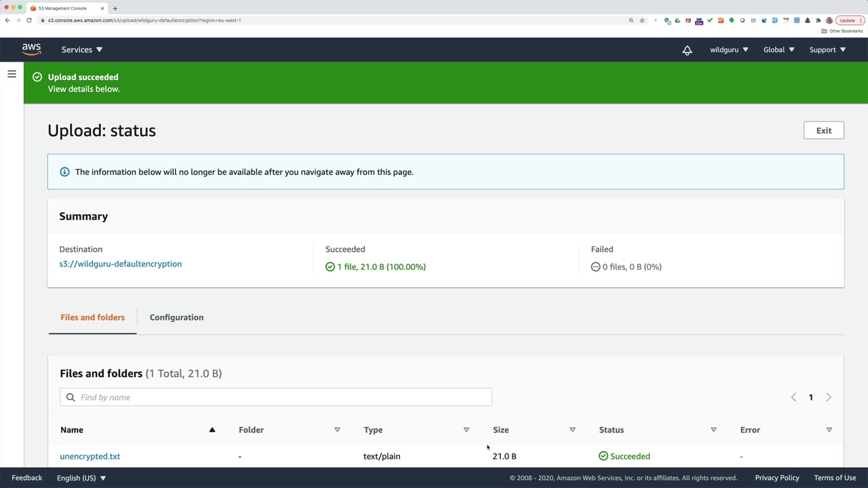Image resolution: width=868 pixels, height=488 pixels.
Task: Open the Terms of Use link
Action: pos(835,478)
